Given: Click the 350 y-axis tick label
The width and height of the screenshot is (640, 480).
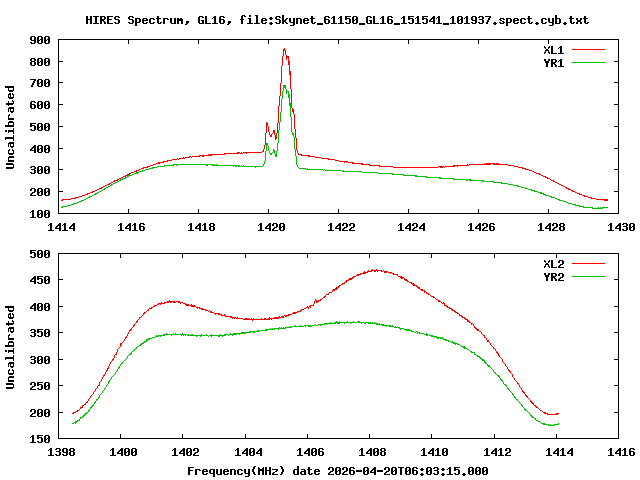Looking at the screenshot, I should point(40,333).
